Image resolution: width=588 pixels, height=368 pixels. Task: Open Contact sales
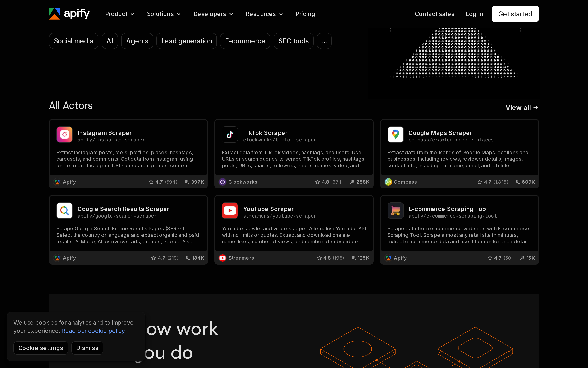tap(434, 14)
